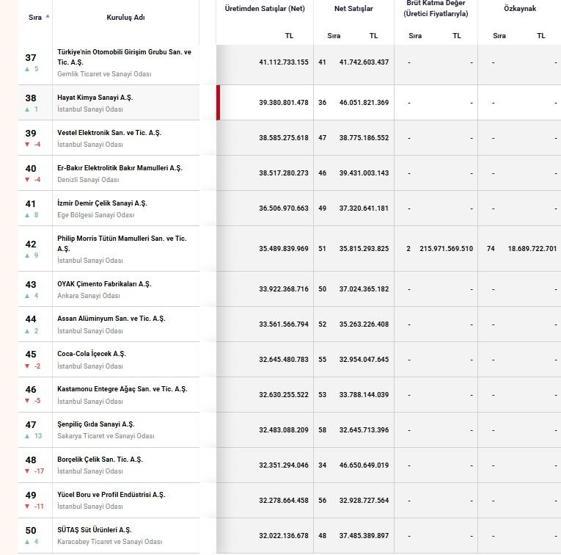Open Kastamonu Entegre Ağaç San. entry
The height and width of the screenshot is (555, 561).
122,389
